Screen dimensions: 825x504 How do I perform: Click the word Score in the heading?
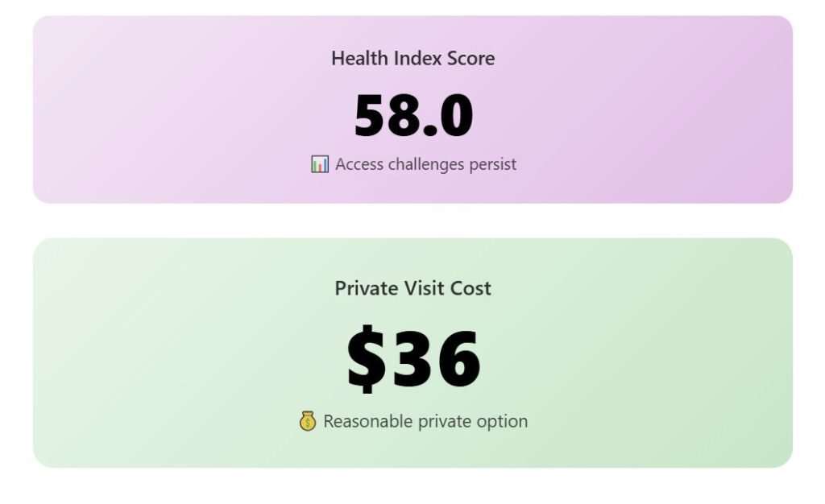coord(471,59)
